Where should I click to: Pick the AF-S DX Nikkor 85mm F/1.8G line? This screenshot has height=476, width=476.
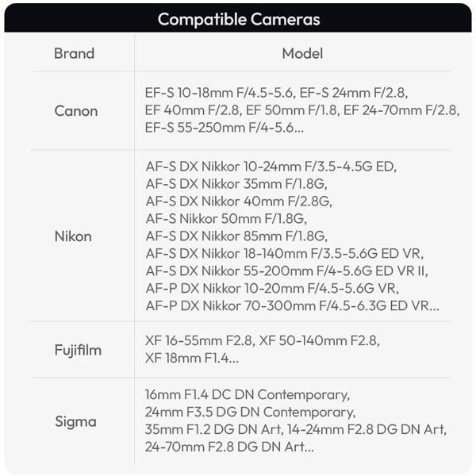coord(236,236)
